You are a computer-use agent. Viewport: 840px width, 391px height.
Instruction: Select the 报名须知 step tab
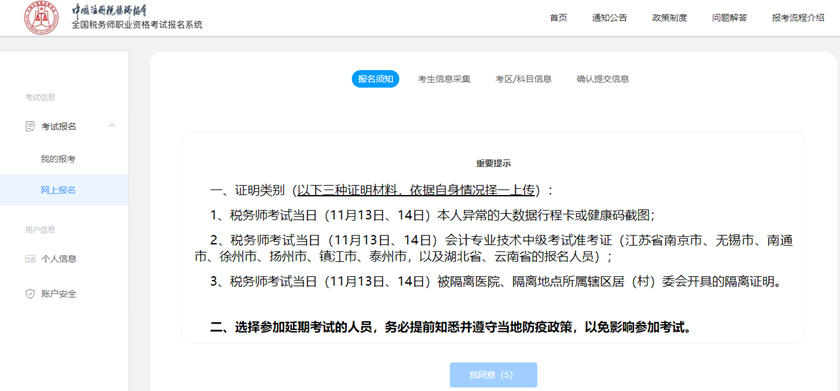(375, 79)
